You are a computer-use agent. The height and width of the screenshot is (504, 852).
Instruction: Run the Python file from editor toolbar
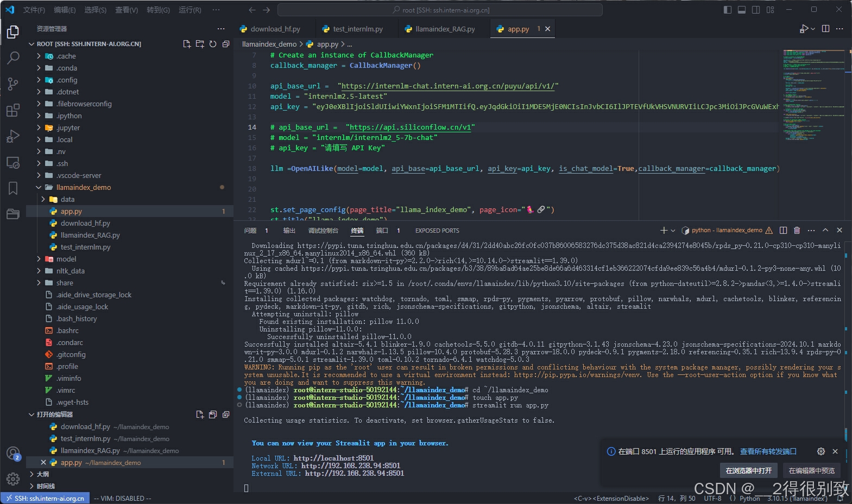804,29
